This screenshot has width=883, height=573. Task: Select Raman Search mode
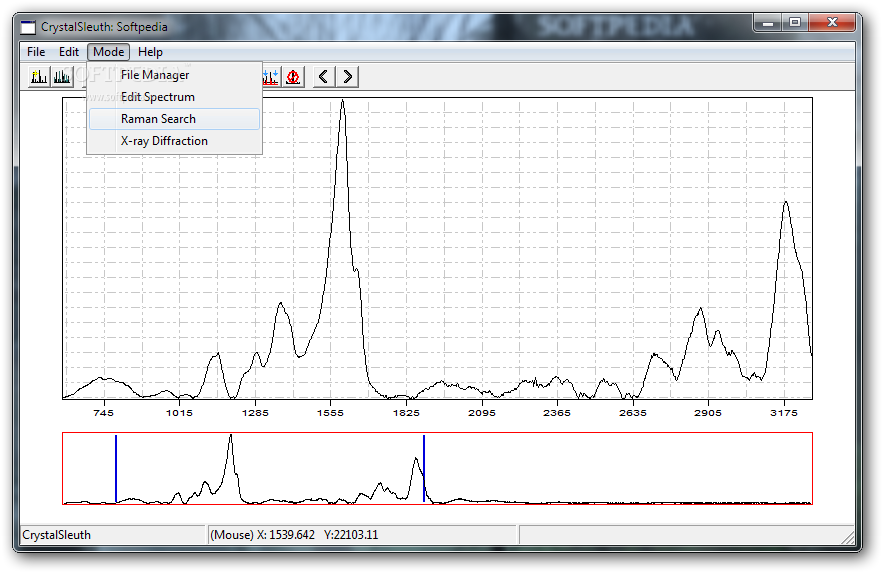[174, 119]
